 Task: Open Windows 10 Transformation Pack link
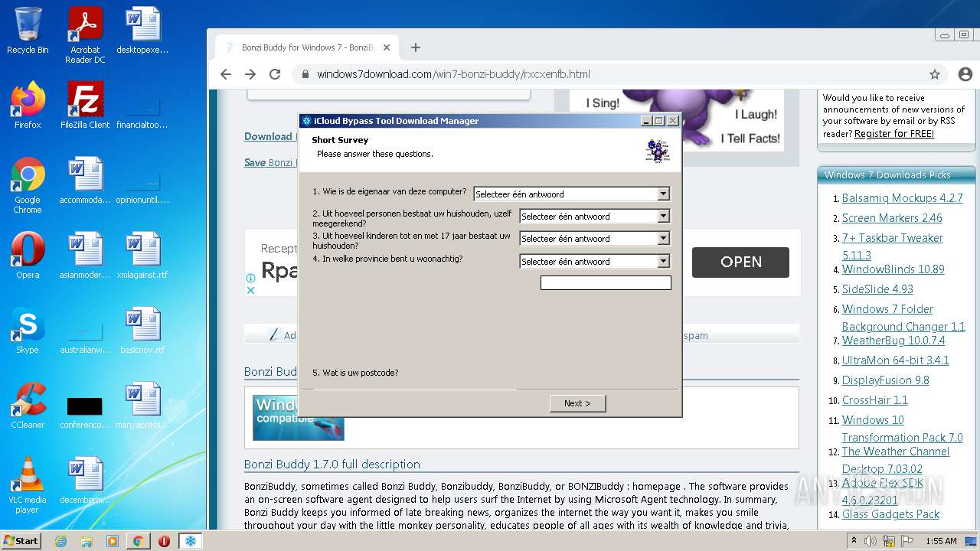point(902,429)
